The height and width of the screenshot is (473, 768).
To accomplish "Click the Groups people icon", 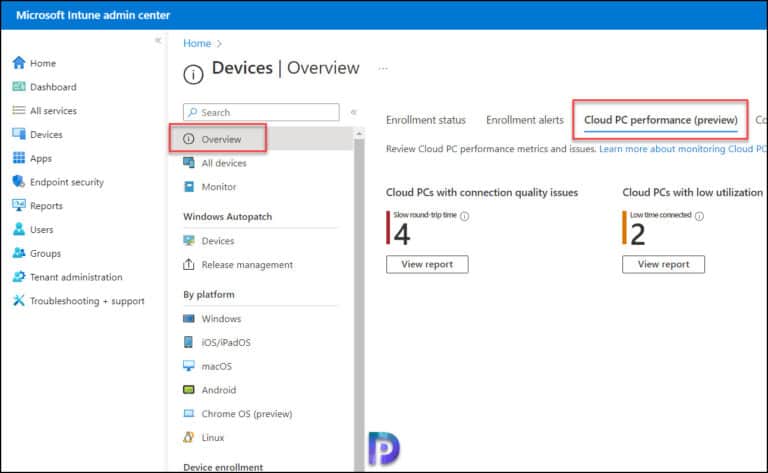I will tap(19, 253).
